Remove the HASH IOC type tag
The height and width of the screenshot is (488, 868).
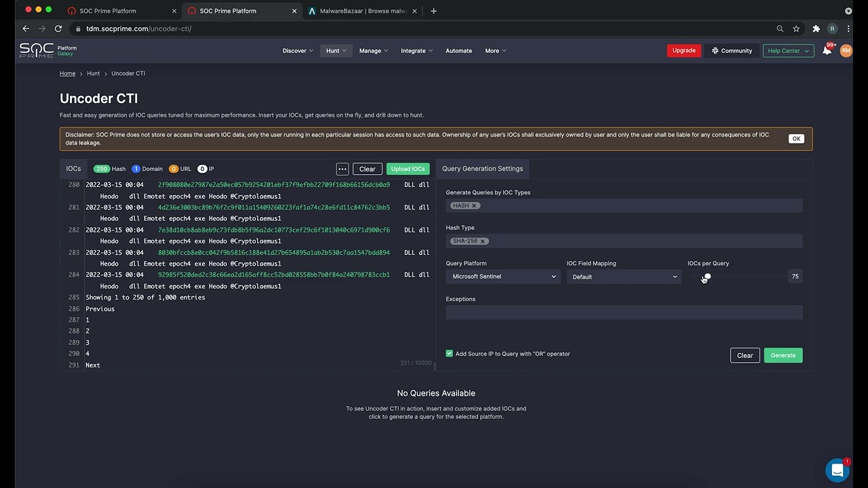click(474, 205)
